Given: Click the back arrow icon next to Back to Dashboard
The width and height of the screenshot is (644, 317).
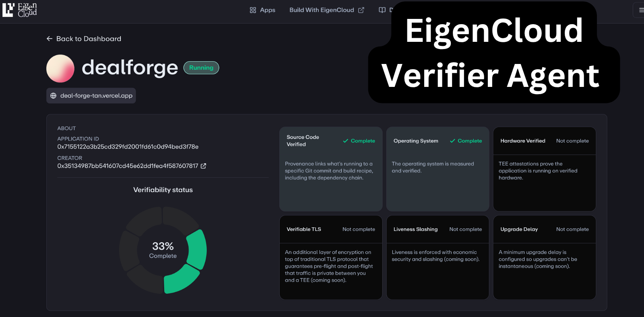Looking at the screenshot, I should [x=50, y=39].
